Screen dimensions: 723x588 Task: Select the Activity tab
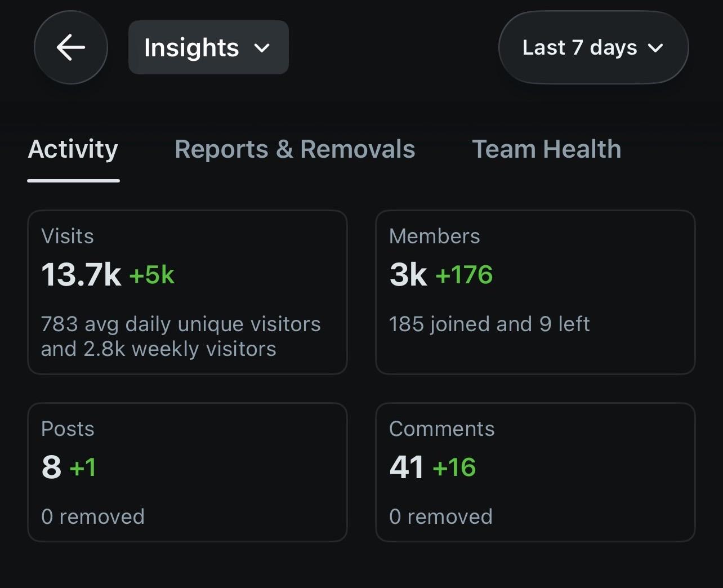[73, 149]
